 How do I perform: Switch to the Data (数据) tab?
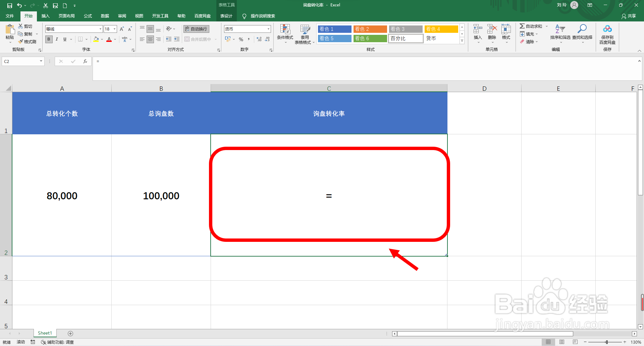105,16
